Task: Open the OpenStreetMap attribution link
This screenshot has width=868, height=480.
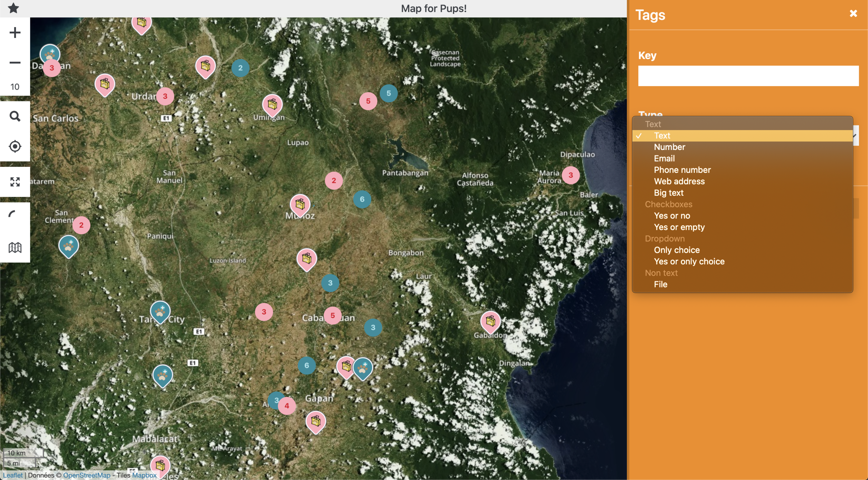Action: pos(86,475)
